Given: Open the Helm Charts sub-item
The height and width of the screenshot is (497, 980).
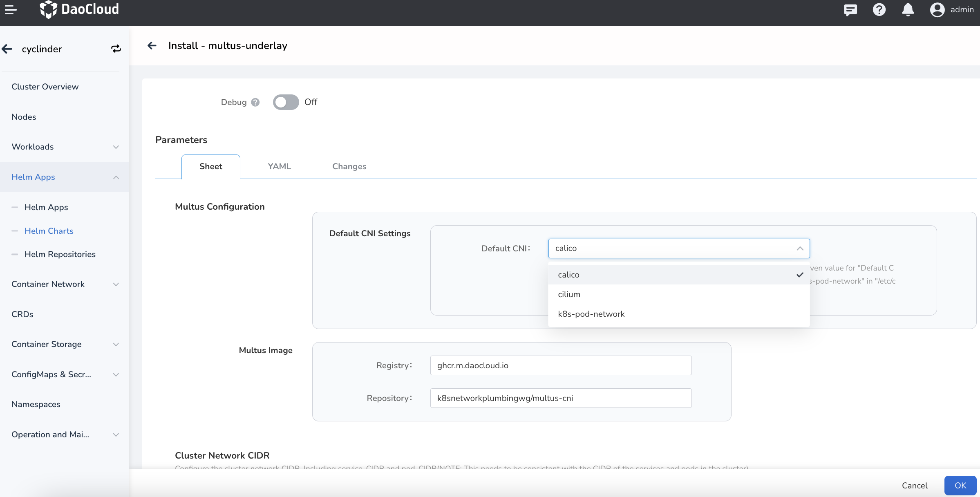Looking at the screenshot, I should [x=49, y=231].
